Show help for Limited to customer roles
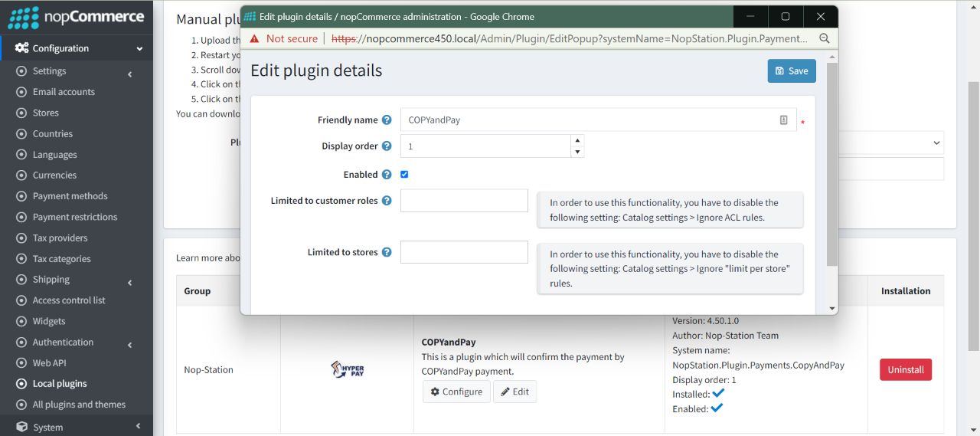Image resolution: width=980 pixels, height=436 pixels. (x=387, y=201)
